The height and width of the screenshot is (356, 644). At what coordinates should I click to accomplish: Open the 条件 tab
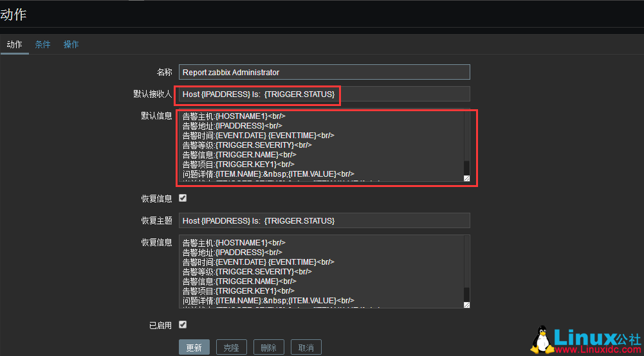pos(42,45)
